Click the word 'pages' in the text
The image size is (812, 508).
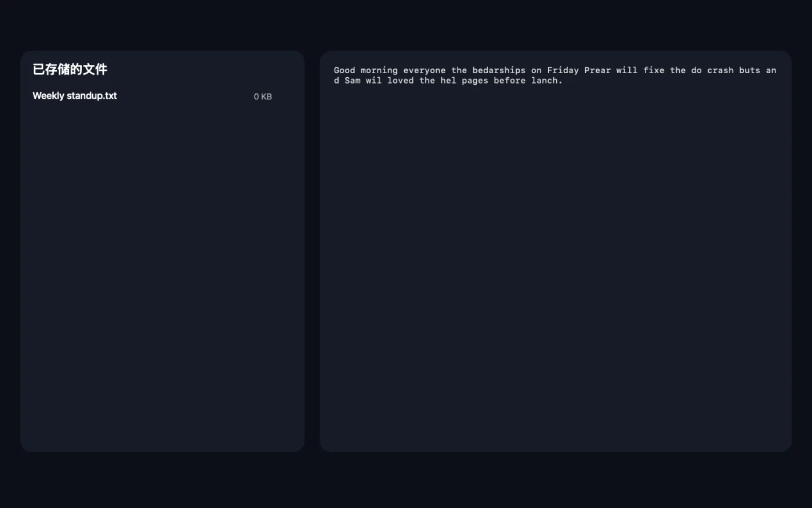[x=475, y=81]
